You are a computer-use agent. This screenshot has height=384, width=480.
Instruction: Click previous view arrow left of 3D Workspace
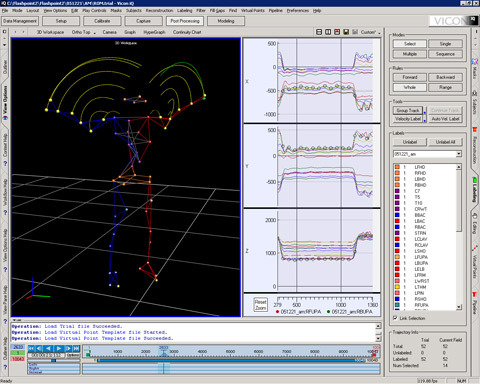pos(15,32)
